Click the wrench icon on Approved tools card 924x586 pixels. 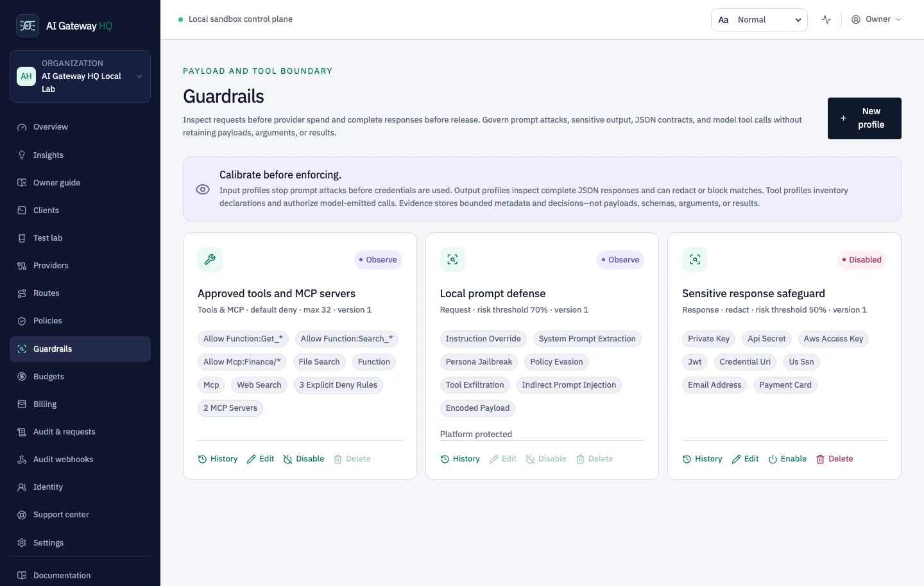click(210, 260)
